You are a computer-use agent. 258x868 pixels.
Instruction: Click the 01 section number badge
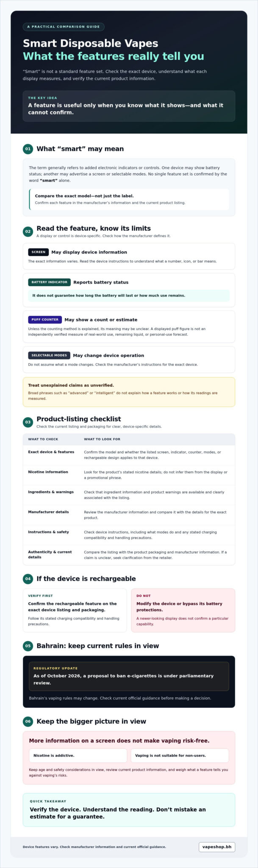tap(28, 149)
